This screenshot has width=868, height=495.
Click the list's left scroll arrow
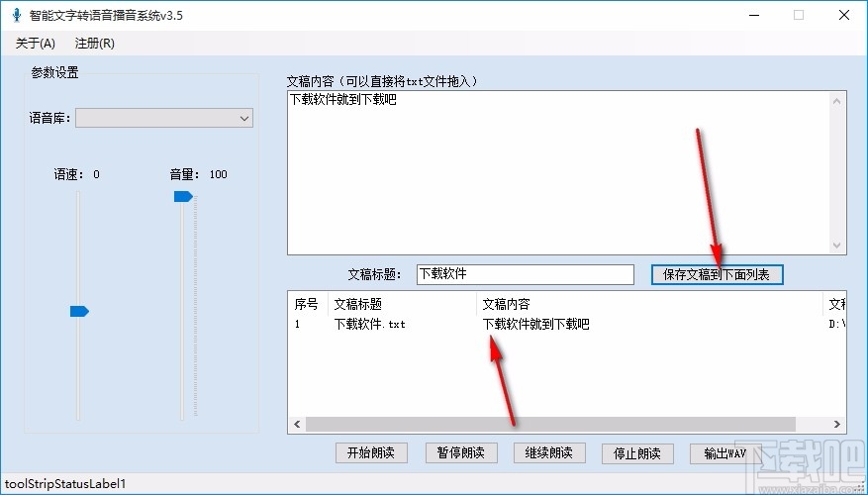tap(297, 424)
